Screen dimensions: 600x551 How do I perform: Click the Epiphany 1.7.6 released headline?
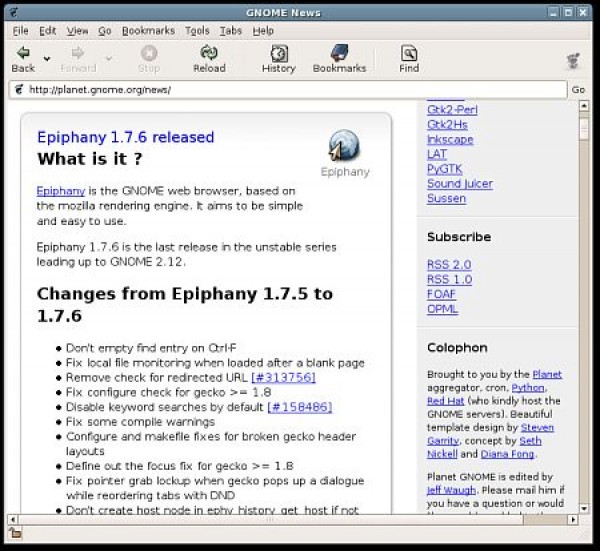[x=125, y=137]
